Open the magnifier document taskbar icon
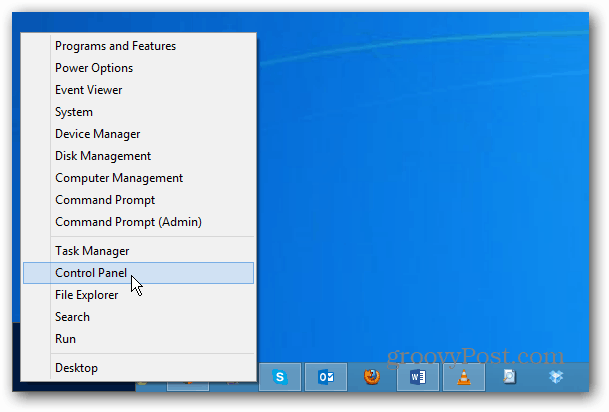609x412 pixels. tap(509, 377)
